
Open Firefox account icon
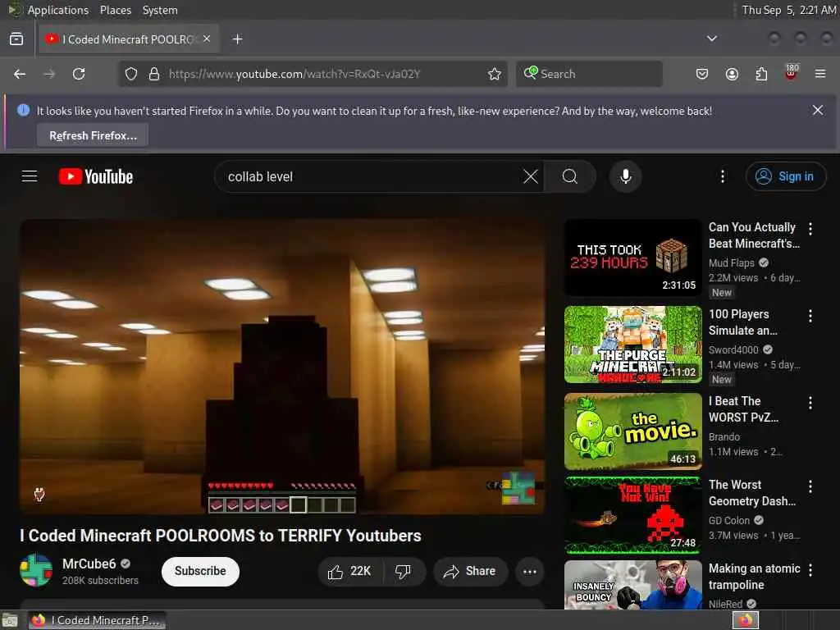732,74
